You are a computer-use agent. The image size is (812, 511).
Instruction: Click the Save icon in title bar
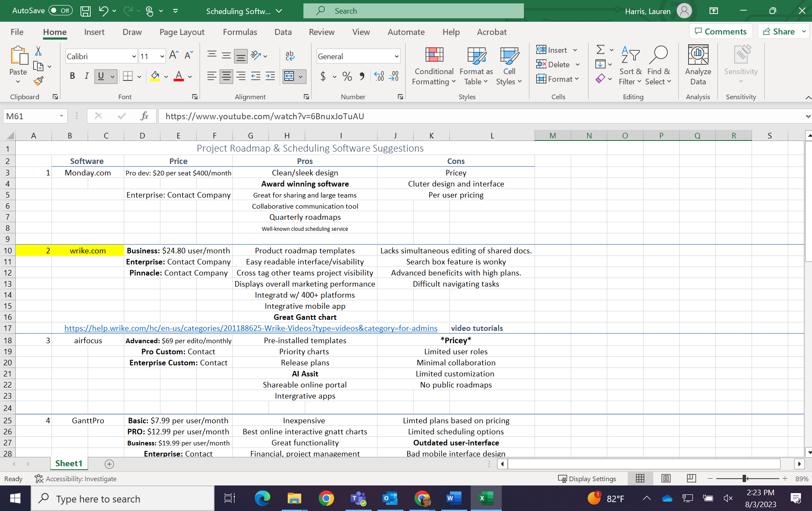tap(86, 11)
